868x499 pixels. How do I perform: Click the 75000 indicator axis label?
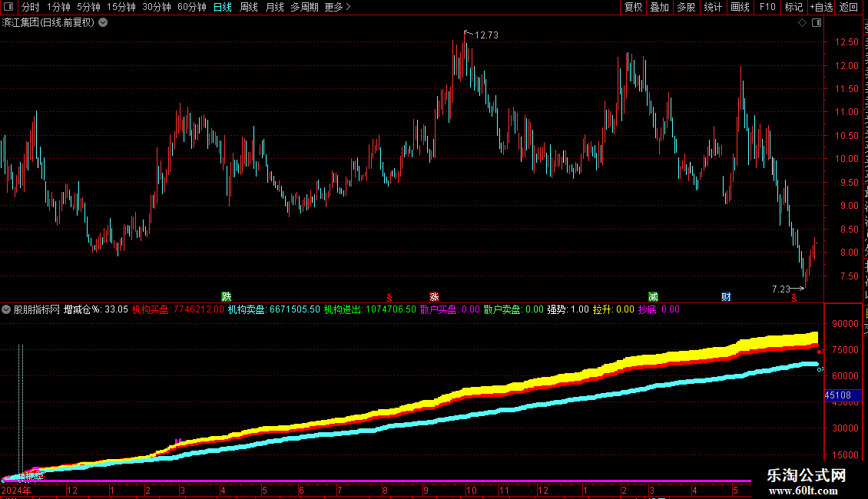point(845,350)
